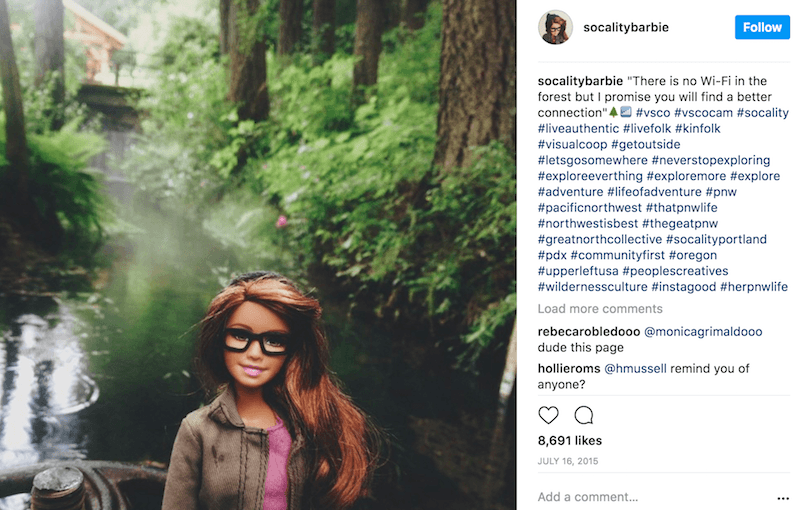Image resolution: width=800 pixels, height=510 pixels.
Task: Click the forest doll post photo
Action: coord(258,255)
